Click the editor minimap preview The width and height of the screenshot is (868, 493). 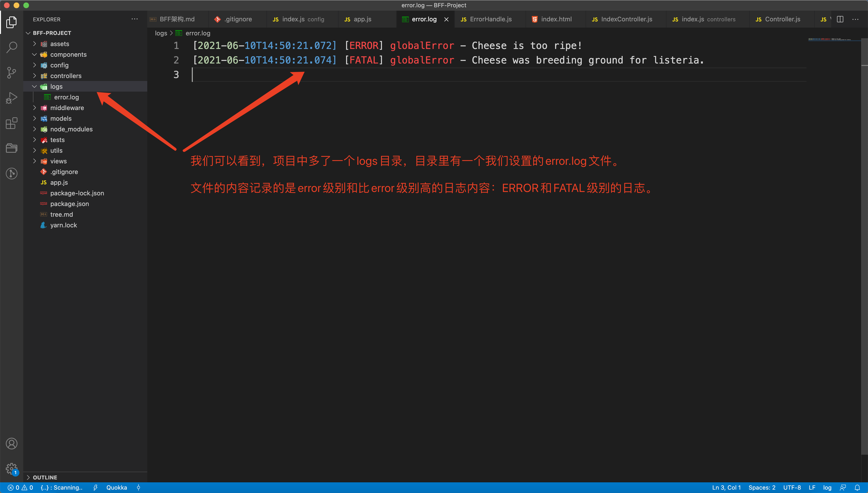click(x=834, y=39)
